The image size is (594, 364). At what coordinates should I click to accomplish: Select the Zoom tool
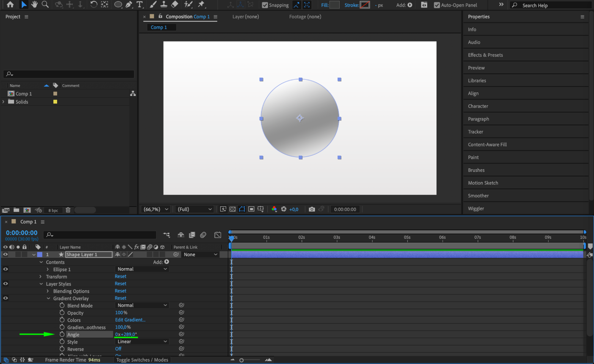click(45, 4)
